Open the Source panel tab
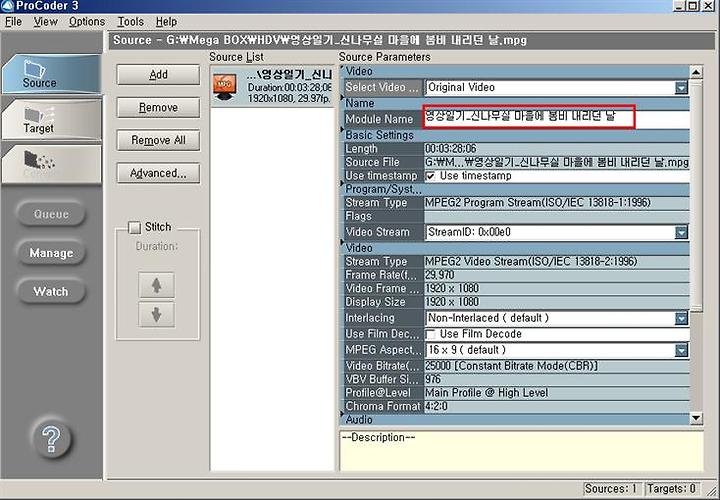Image resolution: width=720 pixels, height=500 pixels. pos(51,74)
